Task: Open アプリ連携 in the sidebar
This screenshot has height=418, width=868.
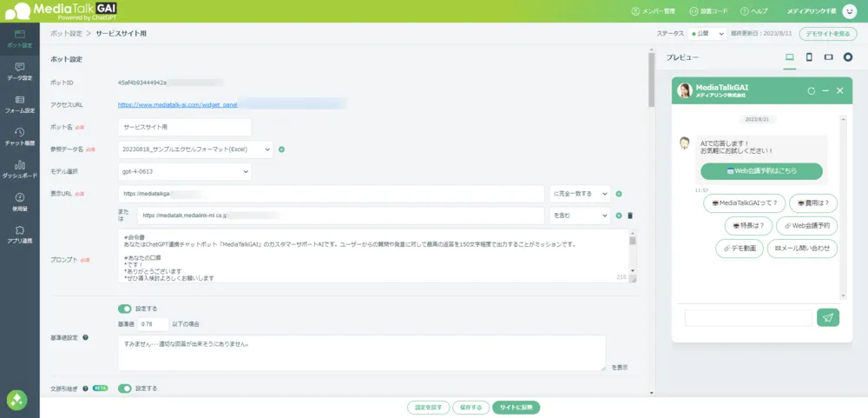Action: point(19,235)
